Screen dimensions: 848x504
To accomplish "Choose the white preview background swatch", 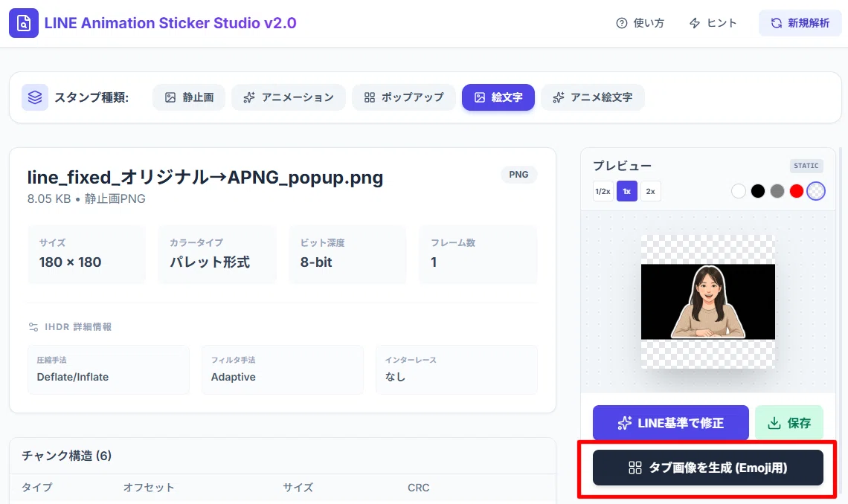I will [x=738, y=191].
